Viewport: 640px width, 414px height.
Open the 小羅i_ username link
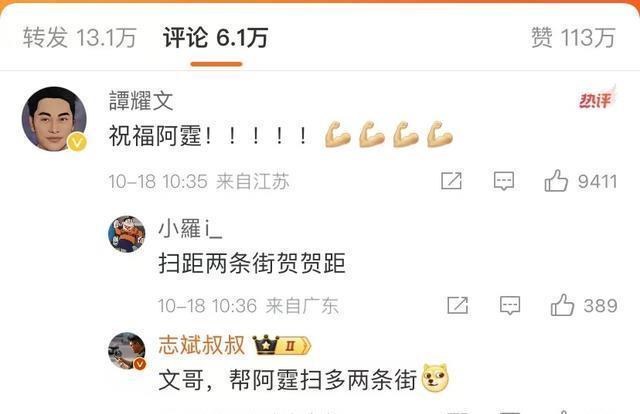[x=190, y=228]
